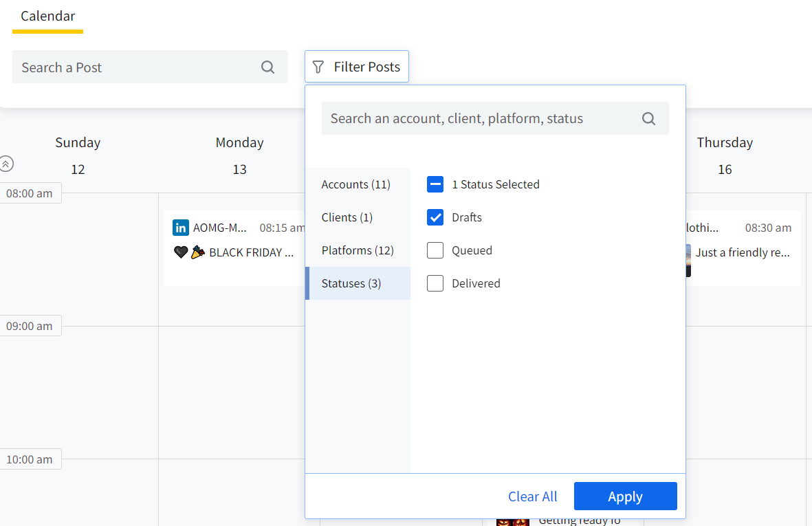Click the LinkedIn icon on Monday's post

click(x=181, y=228)
